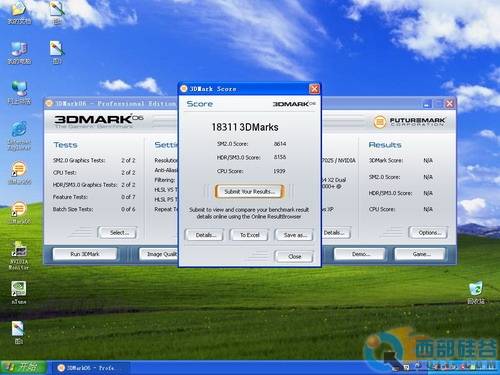Click the Run 3DMark button
The height and width of the screenshot is (375, 500).
click(x=85, y=254)
